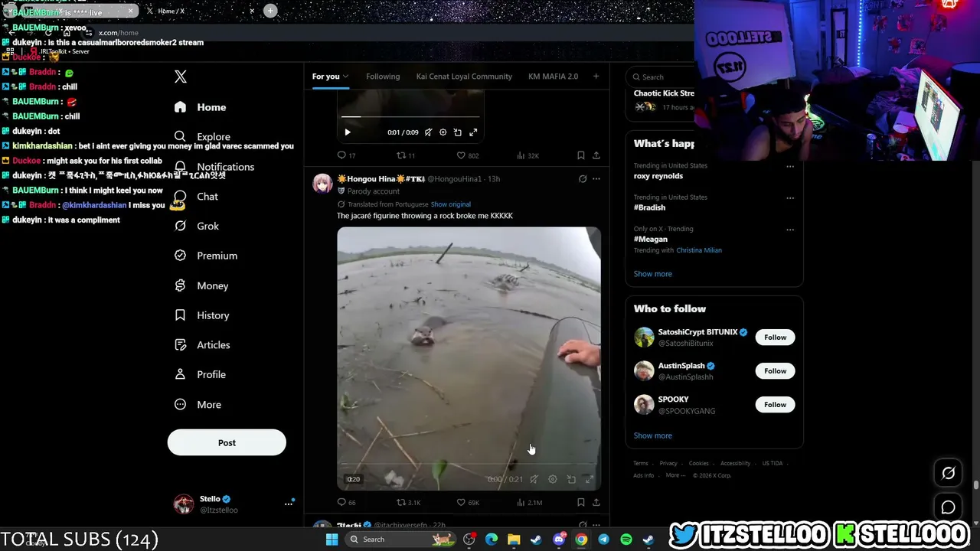Open Windows Start menu on taskbar
The image size is (980, 551).
(x=332, y=540)
